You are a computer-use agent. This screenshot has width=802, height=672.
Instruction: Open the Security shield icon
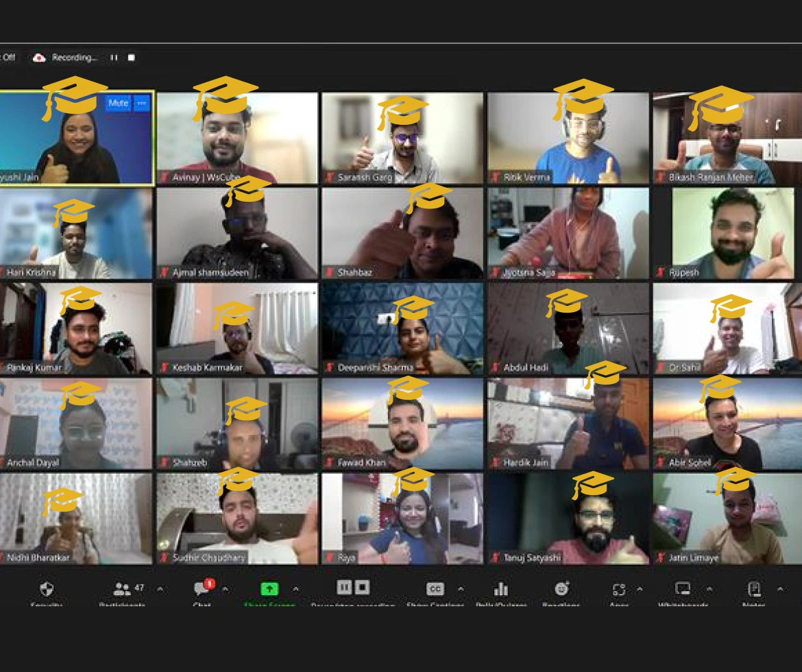click(47, 589)
